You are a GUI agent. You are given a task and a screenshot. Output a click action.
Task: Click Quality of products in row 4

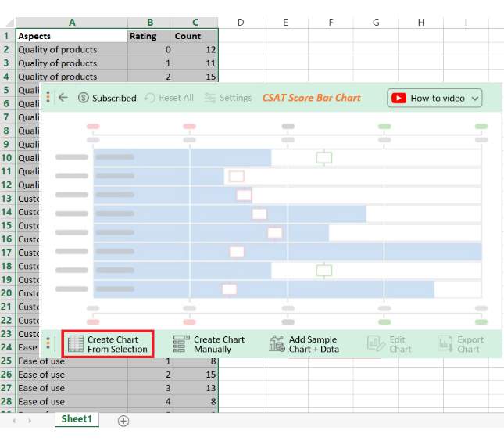(x=72, y=77)
